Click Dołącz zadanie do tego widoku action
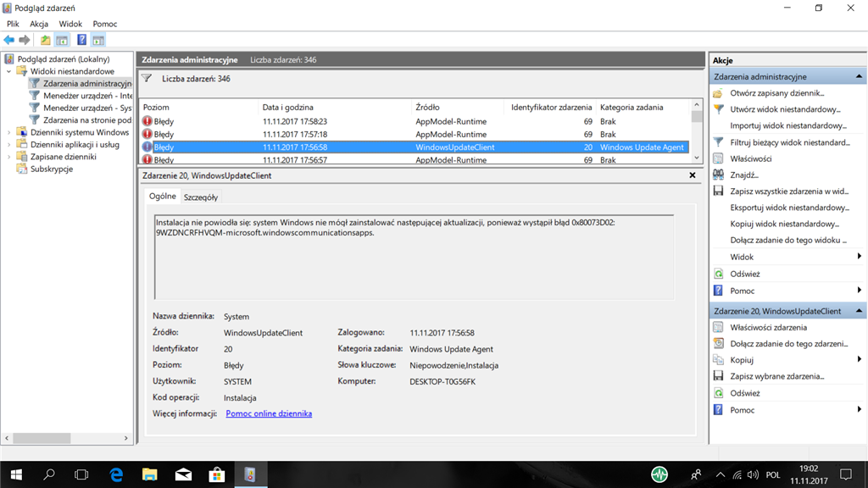 [788, 240]
